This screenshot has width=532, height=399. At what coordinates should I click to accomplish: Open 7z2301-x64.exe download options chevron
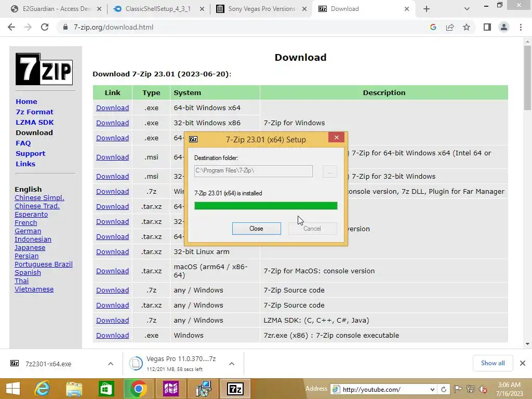click(x=111, y=364)
